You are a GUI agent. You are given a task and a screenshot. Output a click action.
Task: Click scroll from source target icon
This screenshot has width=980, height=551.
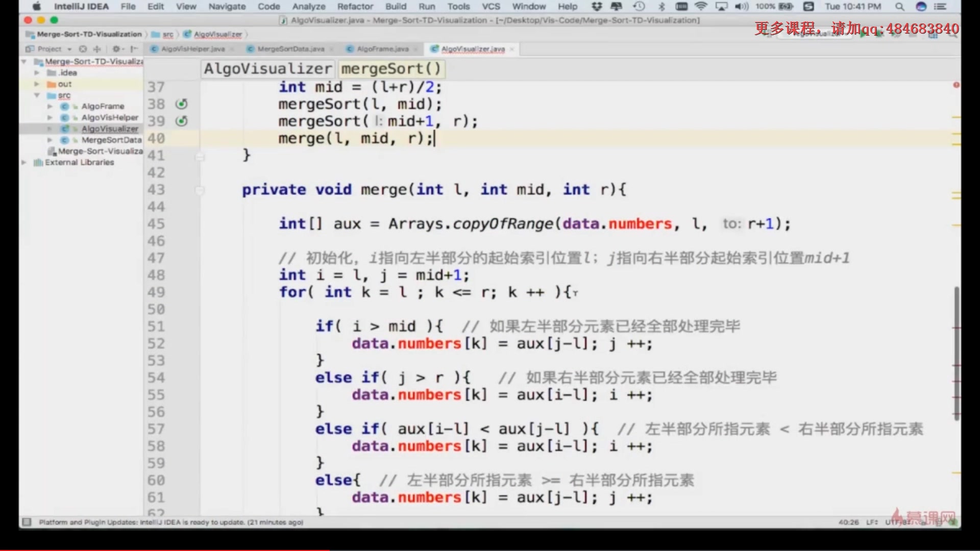[83, 49]
